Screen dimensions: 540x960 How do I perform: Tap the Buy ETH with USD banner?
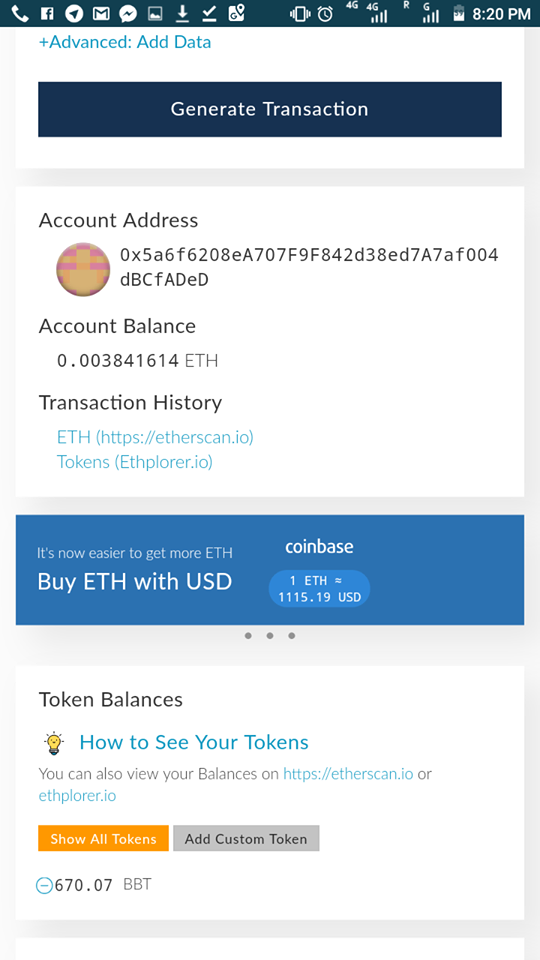270,569
